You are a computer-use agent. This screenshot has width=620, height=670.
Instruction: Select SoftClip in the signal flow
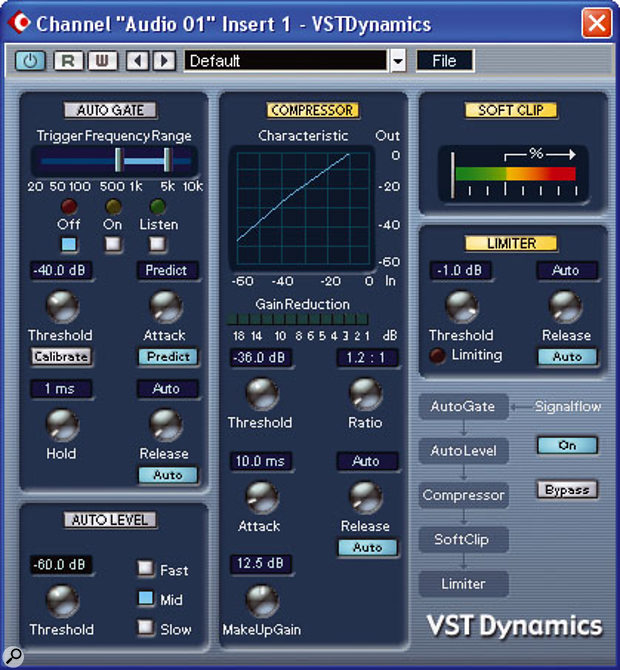coord(463,540)
